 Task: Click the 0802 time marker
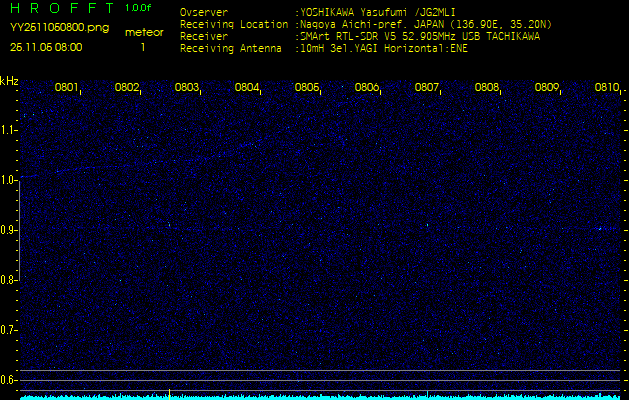[127, 88]
